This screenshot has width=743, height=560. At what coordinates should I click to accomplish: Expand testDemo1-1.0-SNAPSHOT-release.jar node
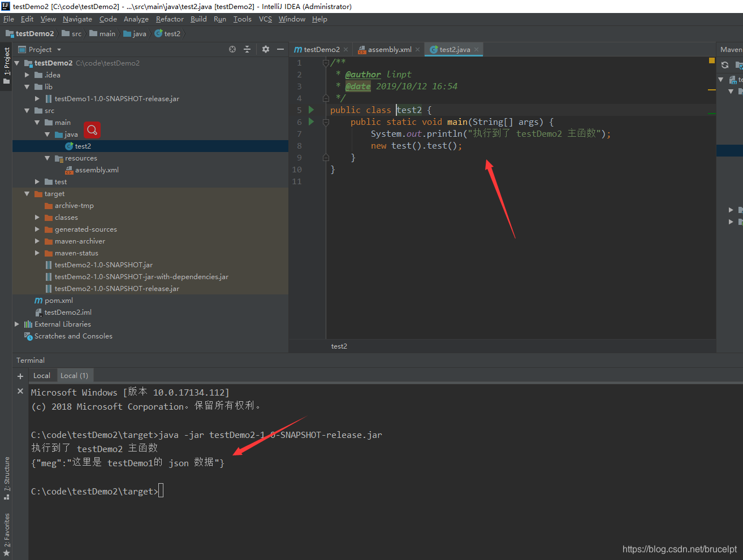(37, 99)
